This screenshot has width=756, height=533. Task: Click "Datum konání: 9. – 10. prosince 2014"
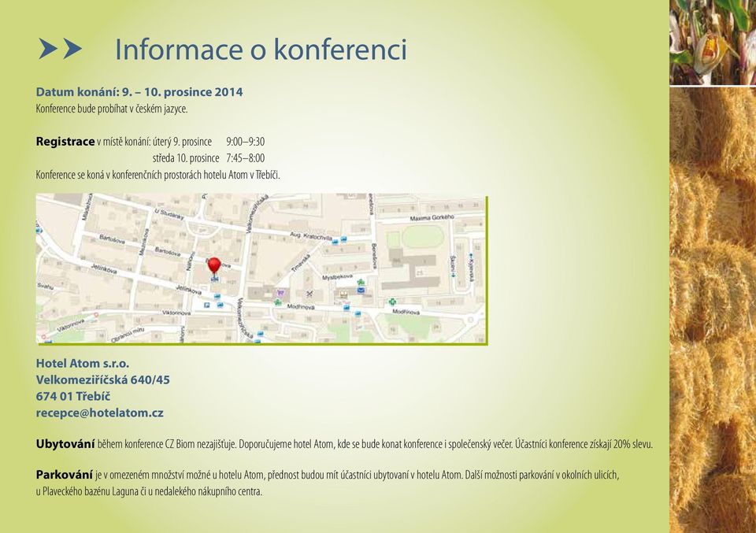pyautogui.click(x=139, y=92)
